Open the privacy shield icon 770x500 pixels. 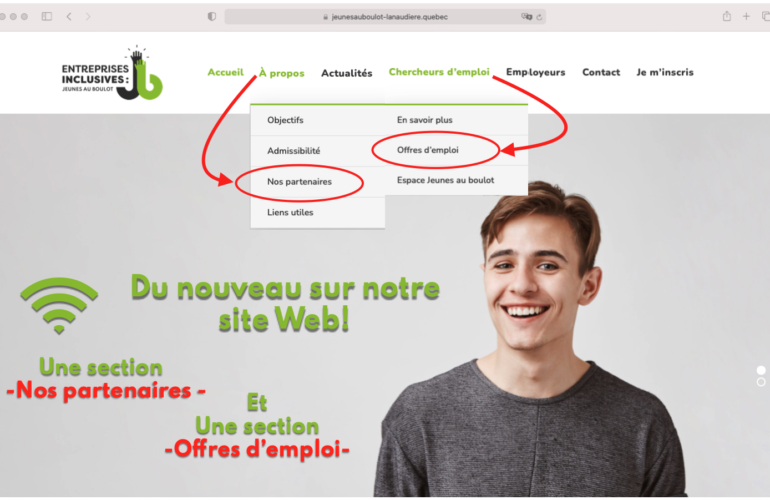[x=212, y=16]
